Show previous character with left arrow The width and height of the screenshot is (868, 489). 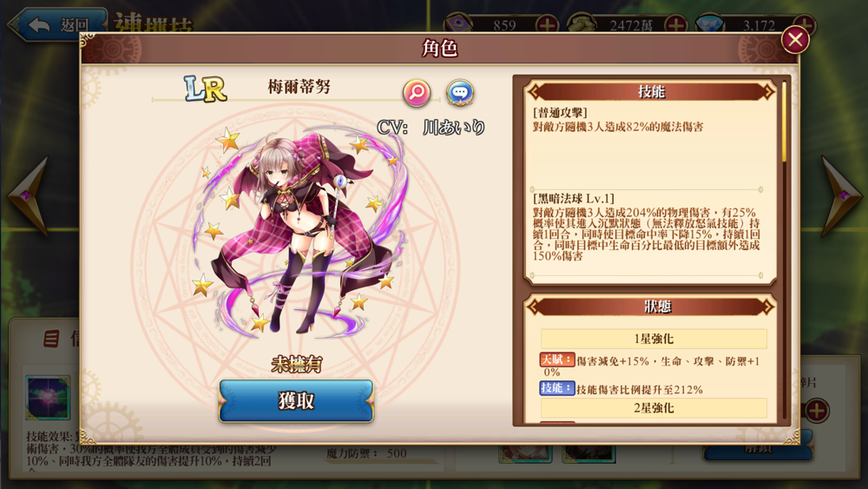coord(29,196)
